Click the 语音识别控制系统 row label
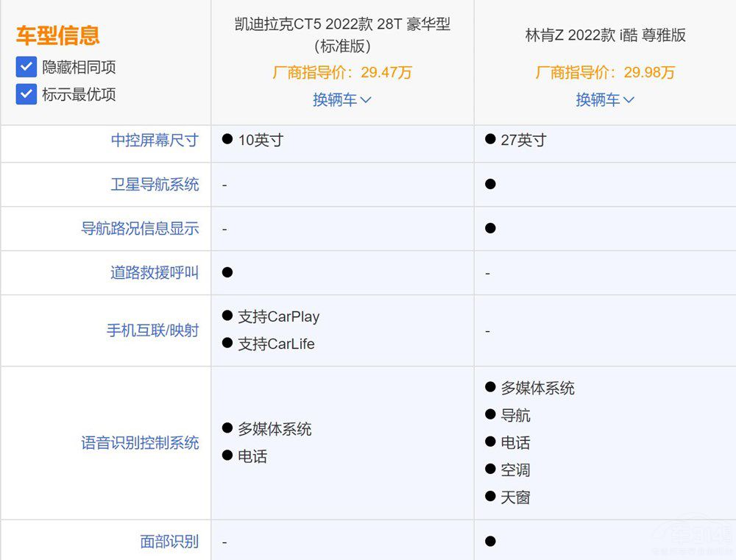 click(x=140, y=443)
